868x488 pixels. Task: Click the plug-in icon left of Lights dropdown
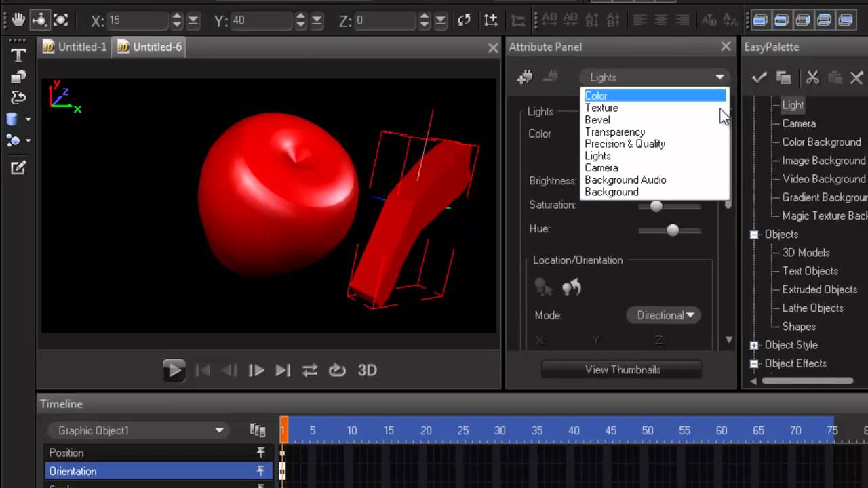[524, 77]
